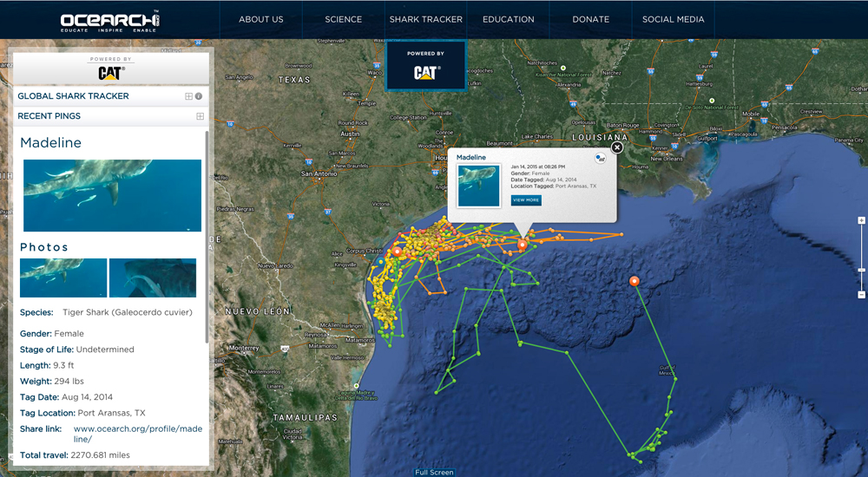868x477 pixels.
Task: Open the About Us menu
Action: coord(260,19)
